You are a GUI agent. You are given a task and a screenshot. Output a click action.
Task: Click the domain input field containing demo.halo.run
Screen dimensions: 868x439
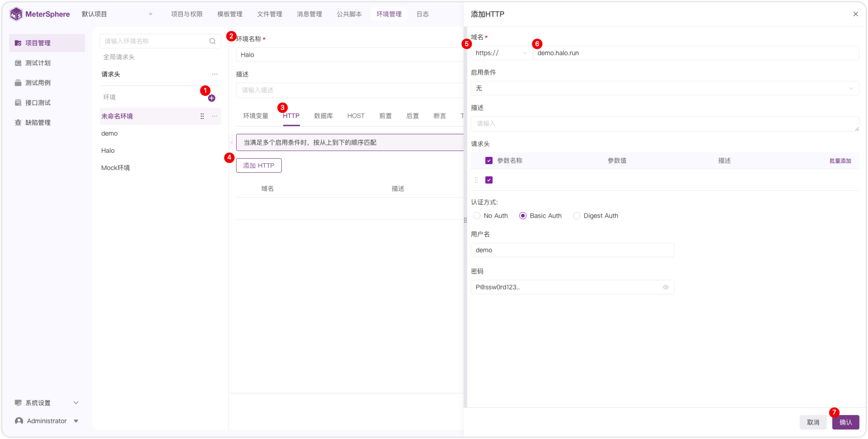696,53
